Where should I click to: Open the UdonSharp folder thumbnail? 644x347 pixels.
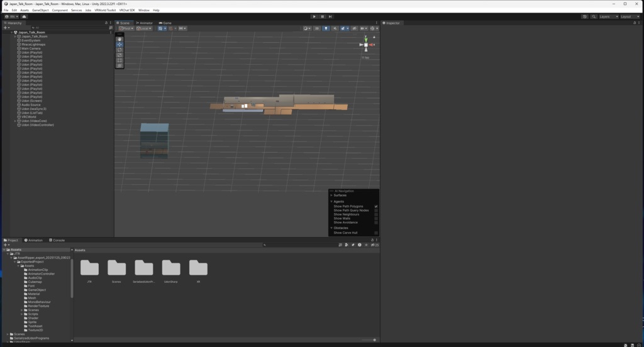(x=171, y=268)
